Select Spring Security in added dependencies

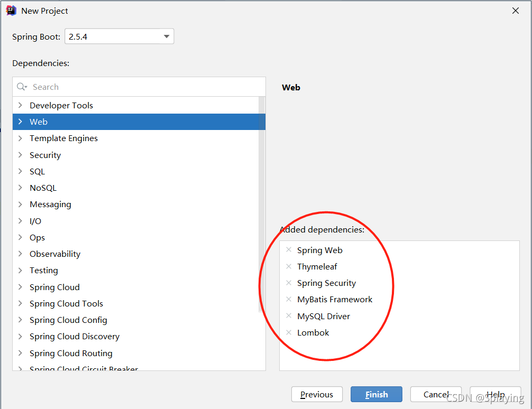326,283
